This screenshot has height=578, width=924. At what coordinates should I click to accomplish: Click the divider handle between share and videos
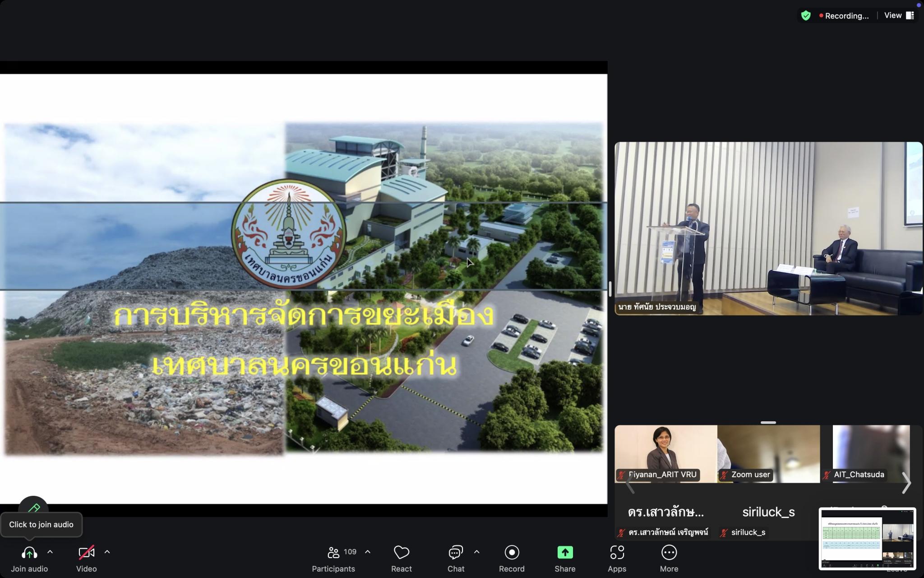tap(610, 289)
